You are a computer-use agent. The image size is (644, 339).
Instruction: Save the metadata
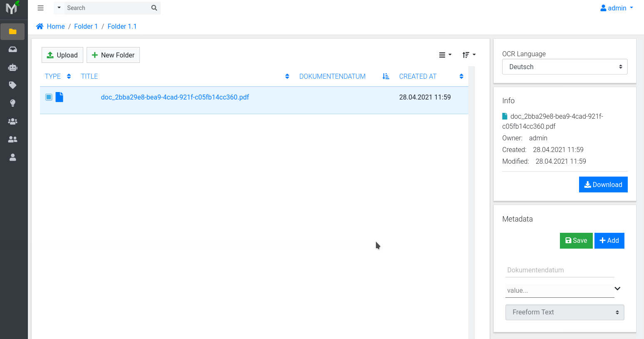tap(576, 241)
